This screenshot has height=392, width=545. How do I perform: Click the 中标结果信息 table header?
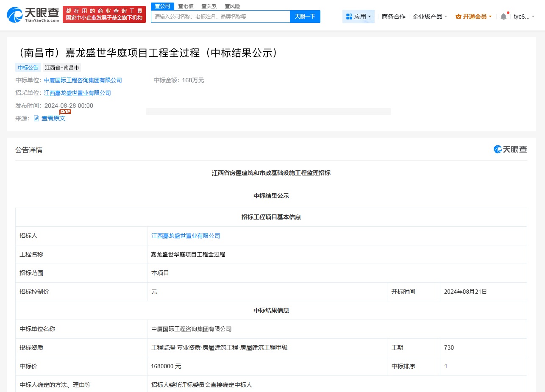click(x=271, y=310)
